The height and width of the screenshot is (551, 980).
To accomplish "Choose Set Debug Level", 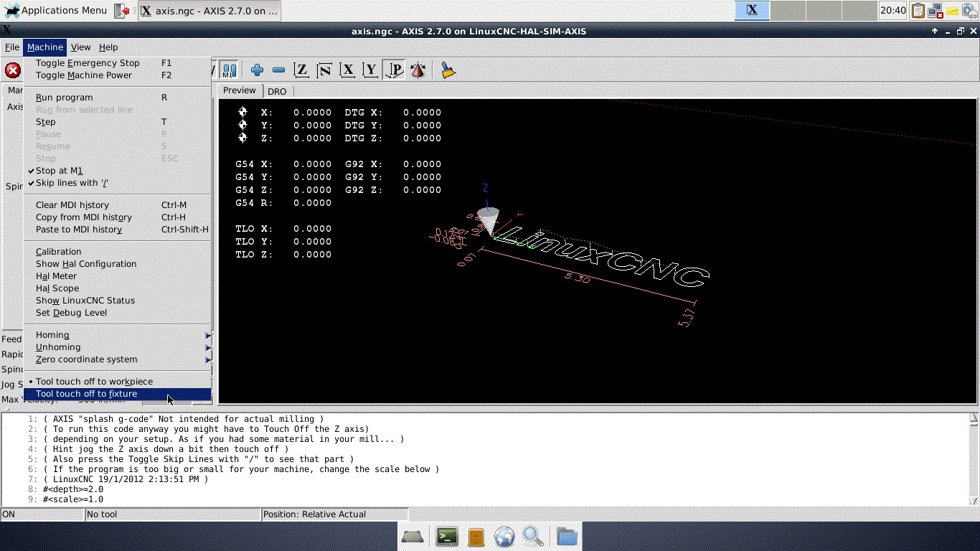I will (x=118, y=313).
